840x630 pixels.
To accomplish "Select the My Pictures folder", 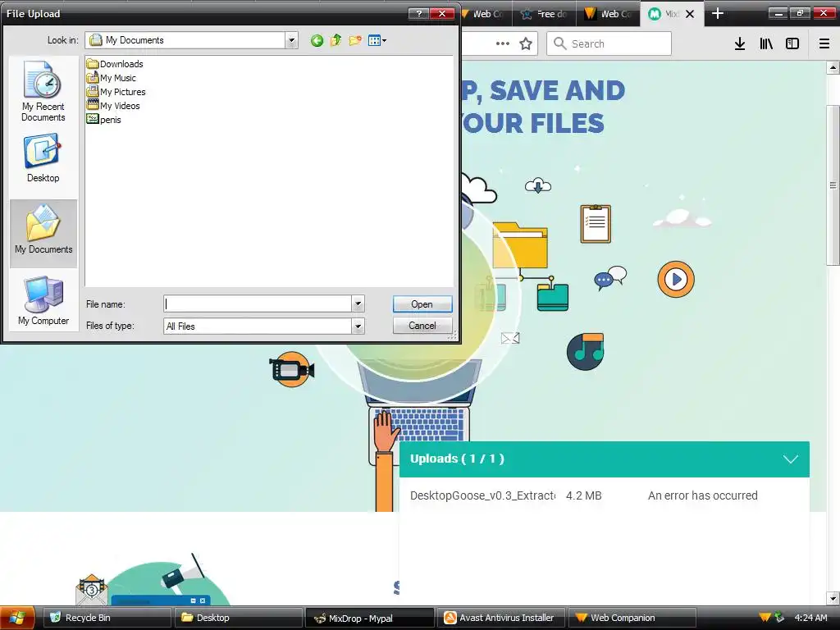I will [x=116, y=92].
